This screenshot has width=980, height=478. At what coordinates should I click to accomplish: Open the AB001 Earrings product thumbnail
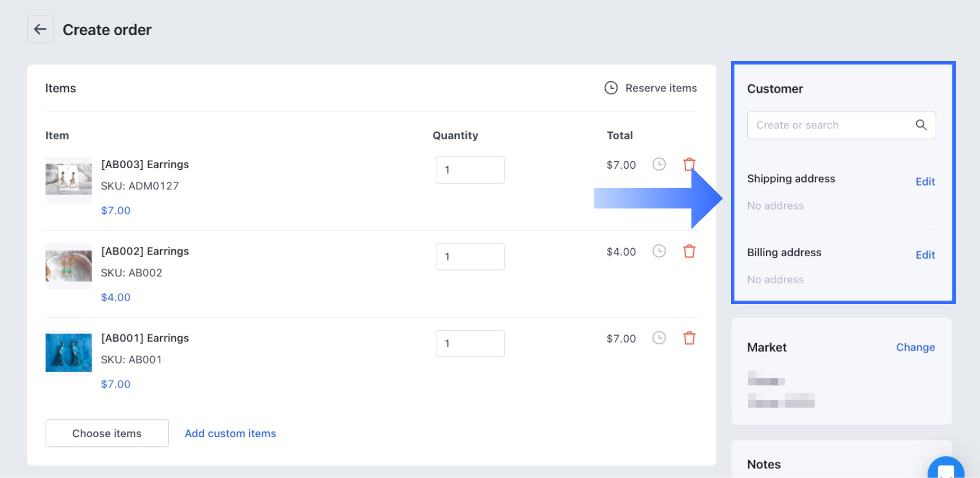[69, 352]
